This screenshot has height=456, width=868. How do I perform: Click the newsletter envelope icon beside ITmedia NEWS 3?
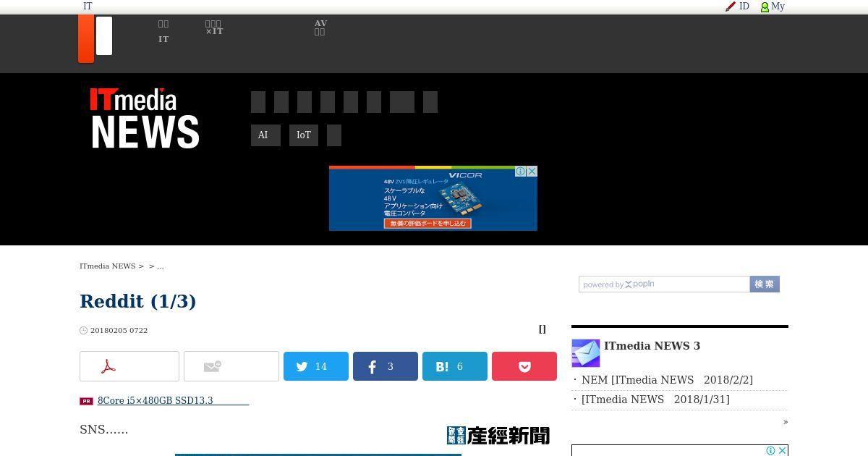coord(586,353)
